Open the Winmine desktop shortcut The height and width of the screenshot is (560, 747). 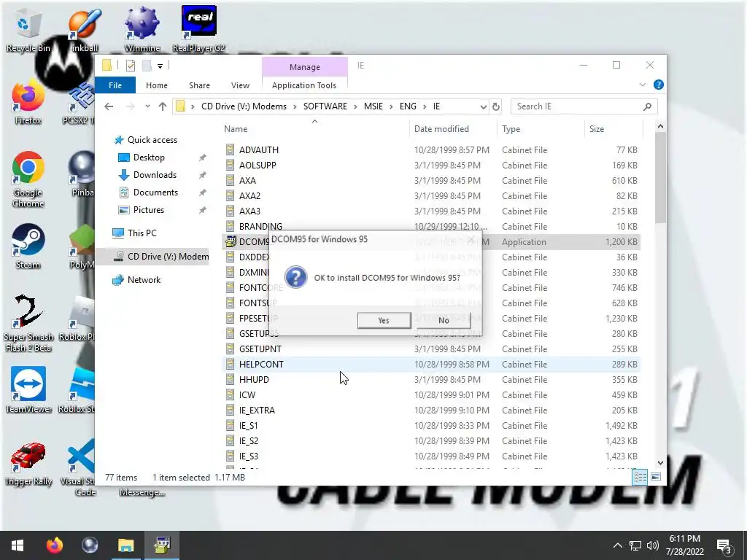click(x=142, y=29)
